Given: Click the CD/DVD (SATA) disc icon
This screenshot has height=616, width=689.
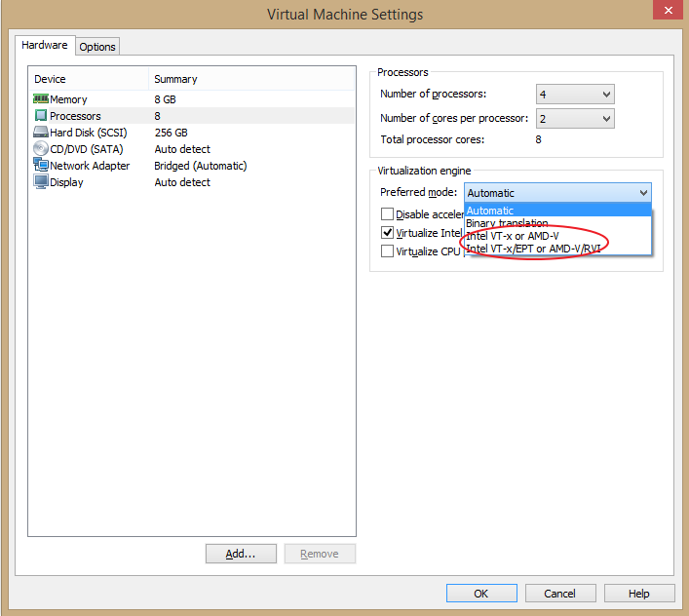Looking at the screenshot, I should pyautogui.click(x=40, y=148).
